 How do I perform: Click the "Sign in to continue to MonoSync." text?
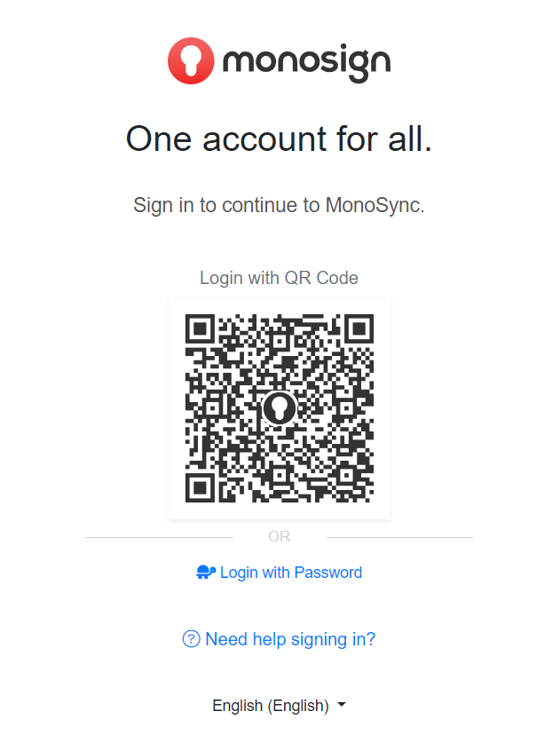279,205
